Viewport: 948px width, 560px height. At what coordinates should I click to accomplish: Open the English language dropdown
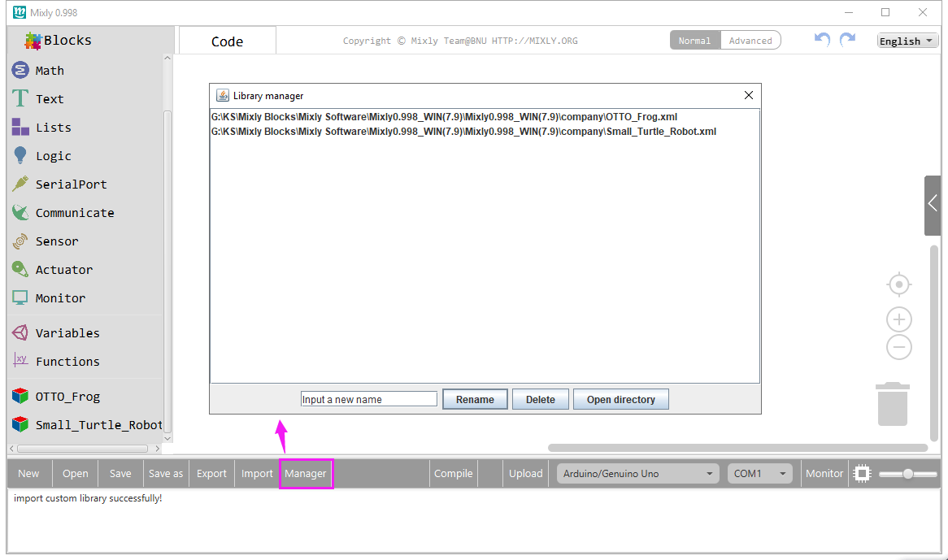(x=907, y=41)
